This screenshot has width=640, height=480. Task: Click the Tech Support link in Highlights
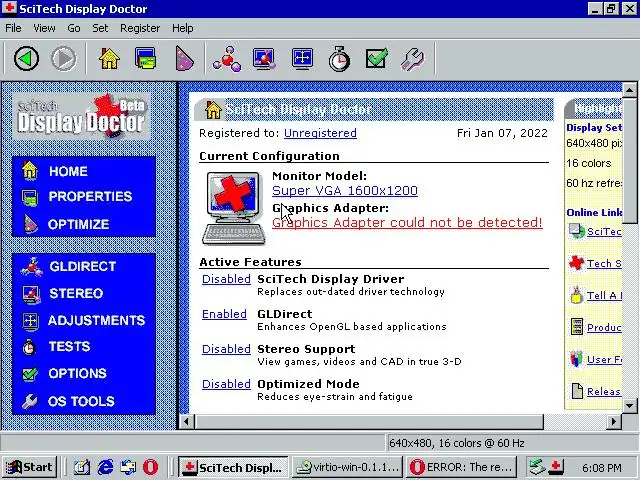point(604,263)
